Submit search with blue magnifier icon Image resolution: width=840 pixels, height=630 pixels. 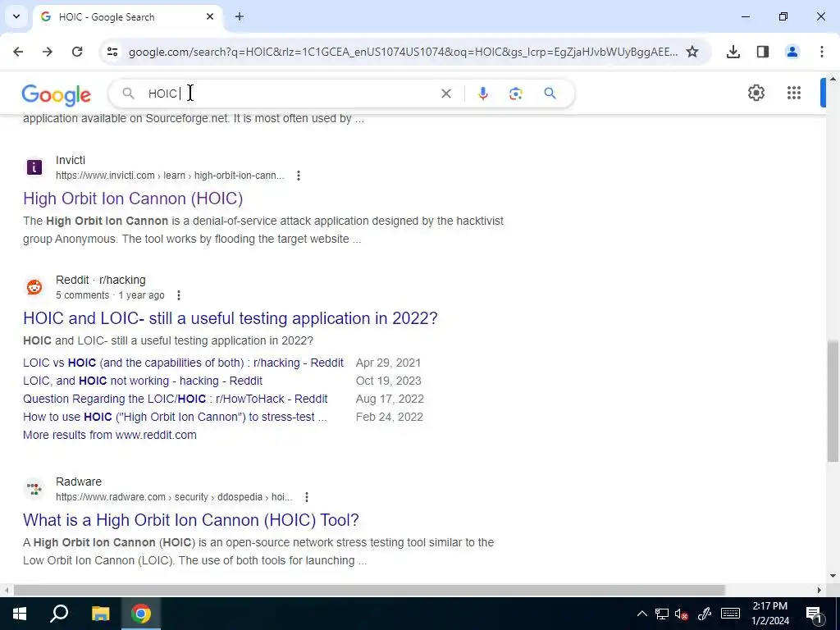click(550, 94)
